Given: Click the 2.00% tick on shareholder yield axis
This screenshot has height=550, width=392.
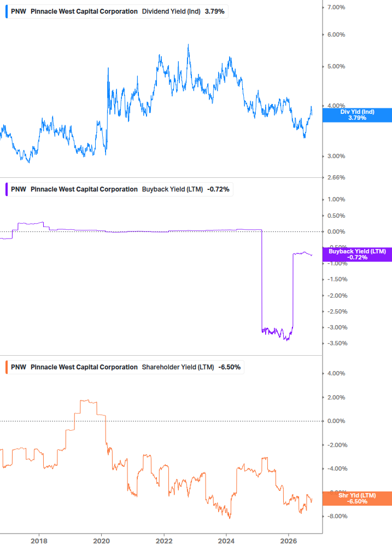Looking at the screenshot, I should [x=336, y=397].
